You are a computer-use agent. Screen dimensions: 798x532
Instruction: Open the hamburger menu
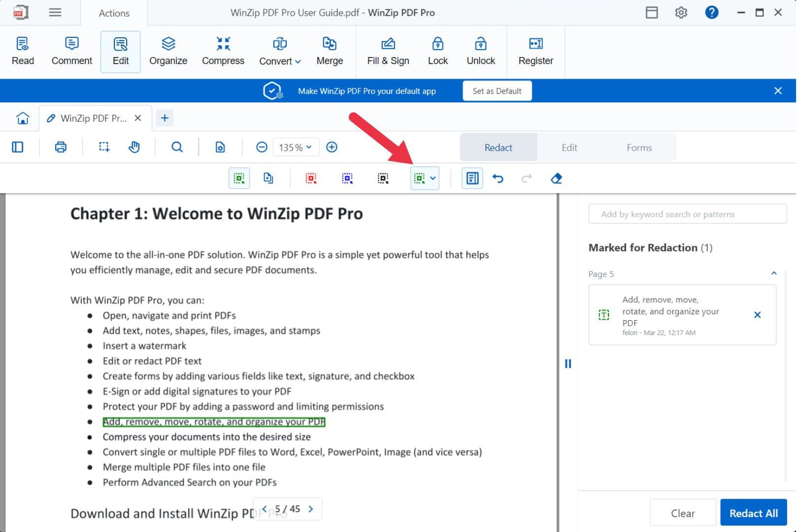pos(55,12)
